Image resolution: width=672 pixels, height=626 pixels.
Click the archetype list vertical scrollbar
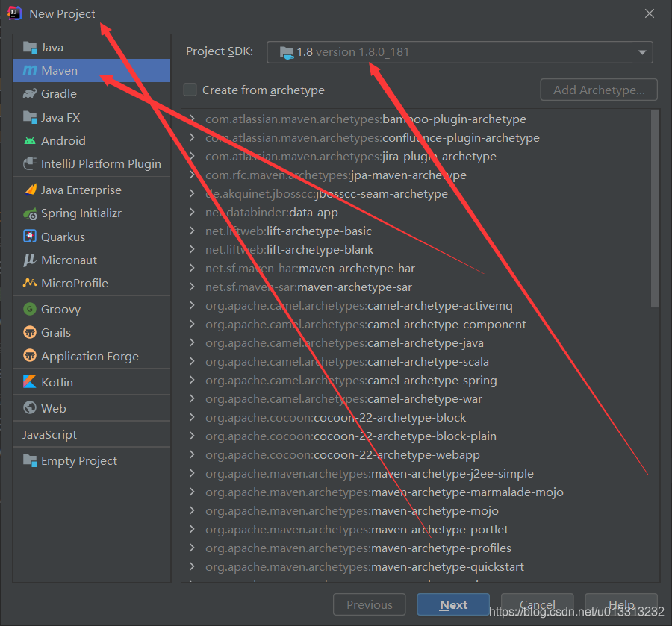(654, 208)
